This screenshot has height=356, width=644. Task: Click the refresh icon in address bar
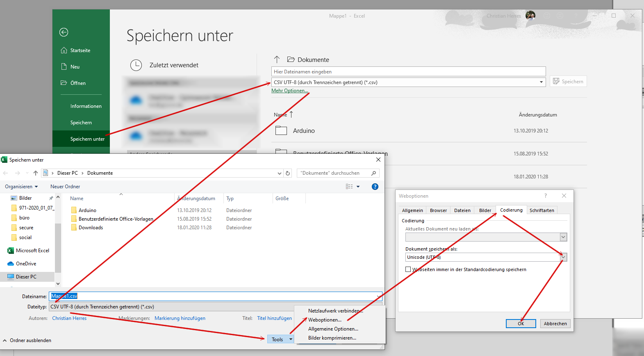pyautogui.click(x=288, y=173)
